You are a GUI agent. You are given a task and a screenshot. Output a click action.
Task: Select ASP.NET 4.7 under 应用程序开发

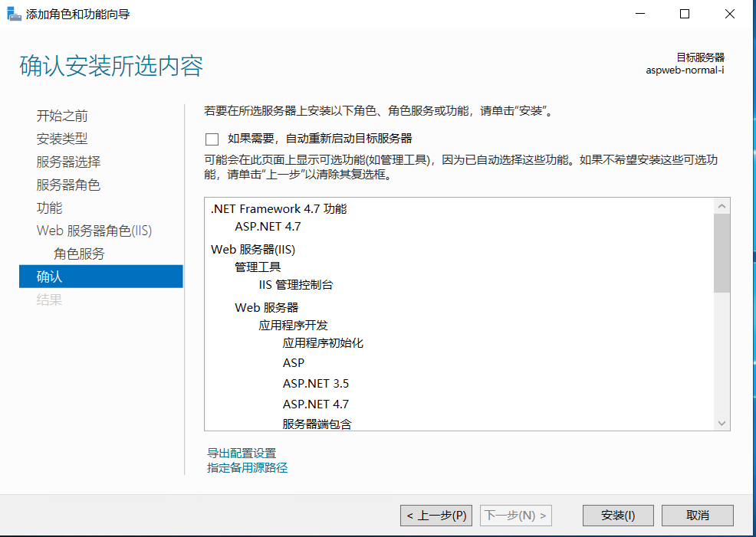316,404
